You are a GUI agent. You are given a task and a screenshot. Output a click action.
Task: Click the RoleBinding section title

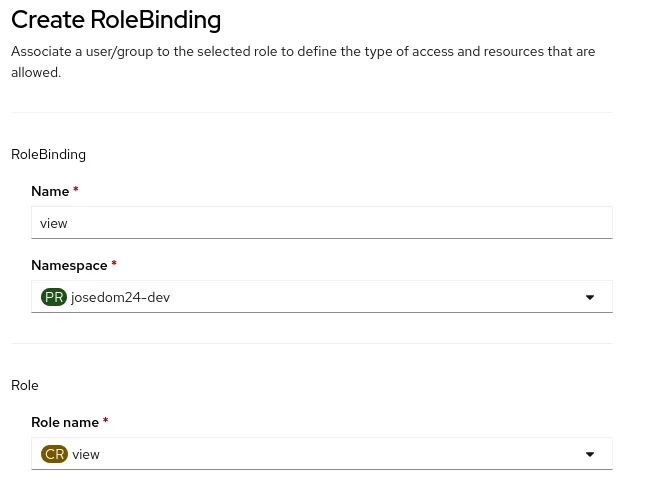48,154
